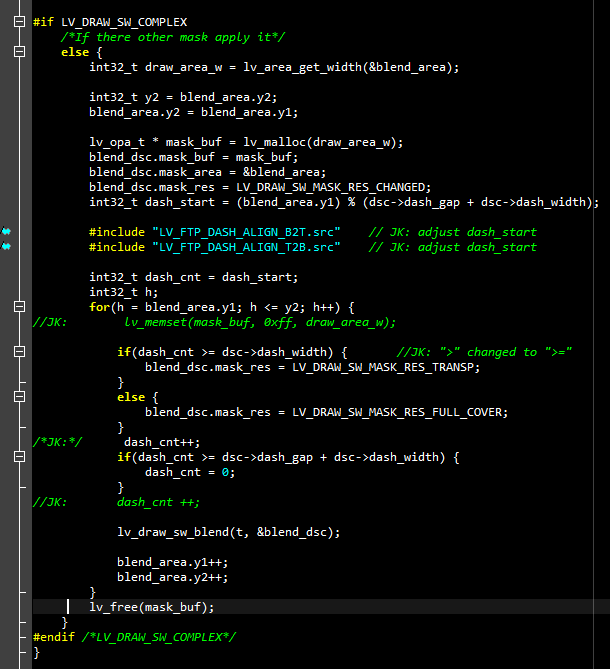Click the dash_cnt++; line after /*JK:*/
Image resolution: width=610 pixels, height=669 pixels.
[162, 442]
